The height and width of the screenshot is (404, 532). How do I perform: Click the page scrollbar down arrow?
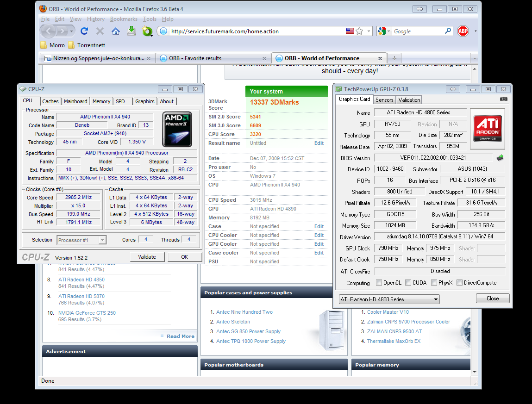(x=474, y=372)
